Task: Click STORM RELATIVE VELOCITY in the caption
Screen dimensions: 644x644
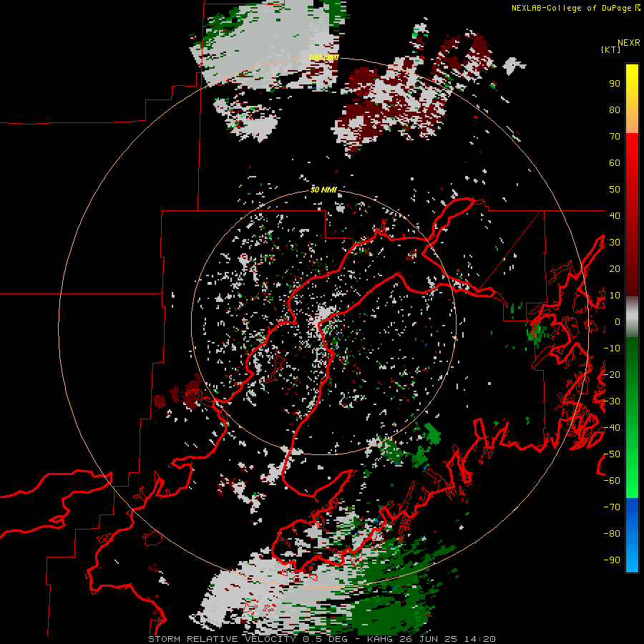Action: [x=222, y=639]
